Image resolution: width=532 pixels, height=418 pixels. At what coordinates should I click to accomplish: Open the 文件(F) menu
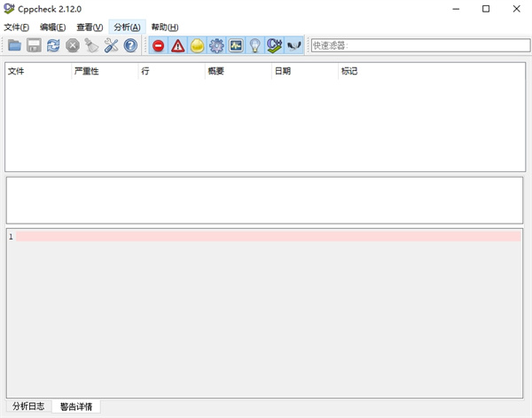[16, 28]
